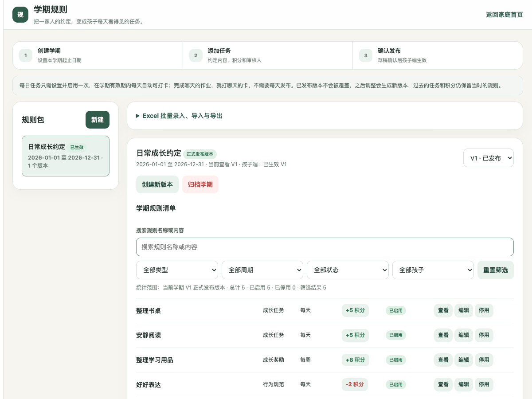Click the 已生效 badge on package card
Screen dimensions: 532x399
pyautogui.click(x=77, y=147)
